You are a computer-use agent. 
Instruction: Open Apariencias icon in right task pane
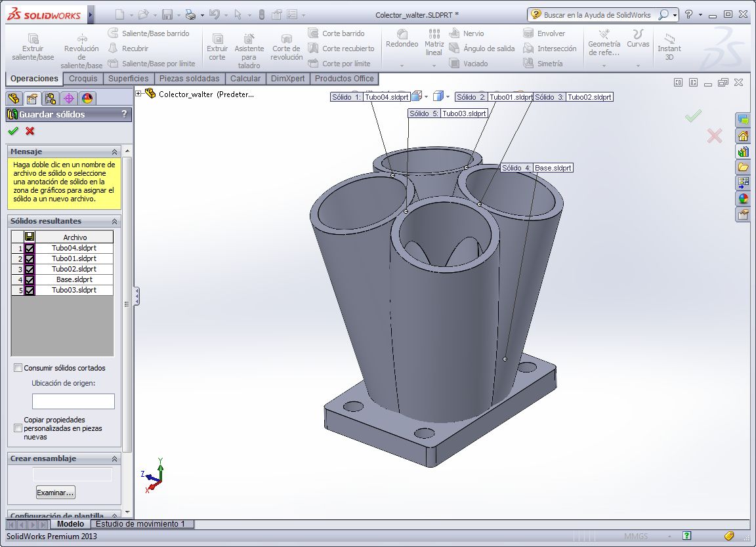click(743, 199)
